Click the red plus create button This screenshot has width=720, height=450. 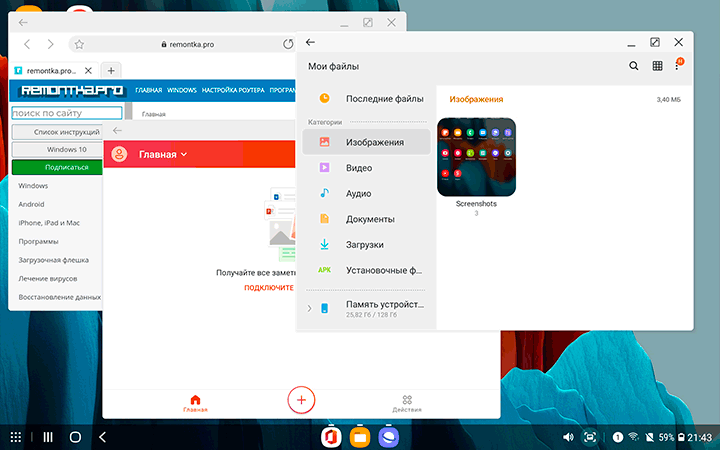(x=301, y=400)
